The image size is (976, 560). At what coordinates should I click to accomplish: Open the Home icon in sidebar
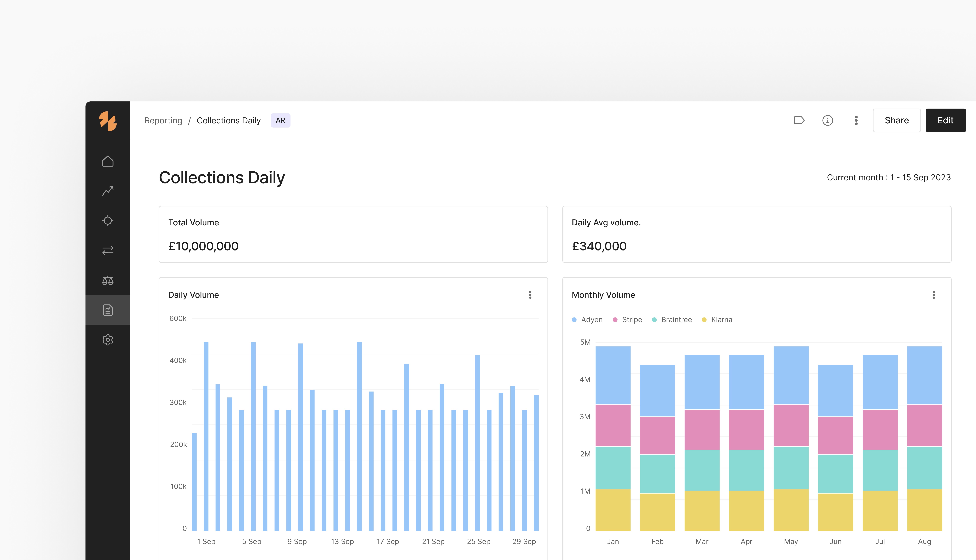coord(108,161)
